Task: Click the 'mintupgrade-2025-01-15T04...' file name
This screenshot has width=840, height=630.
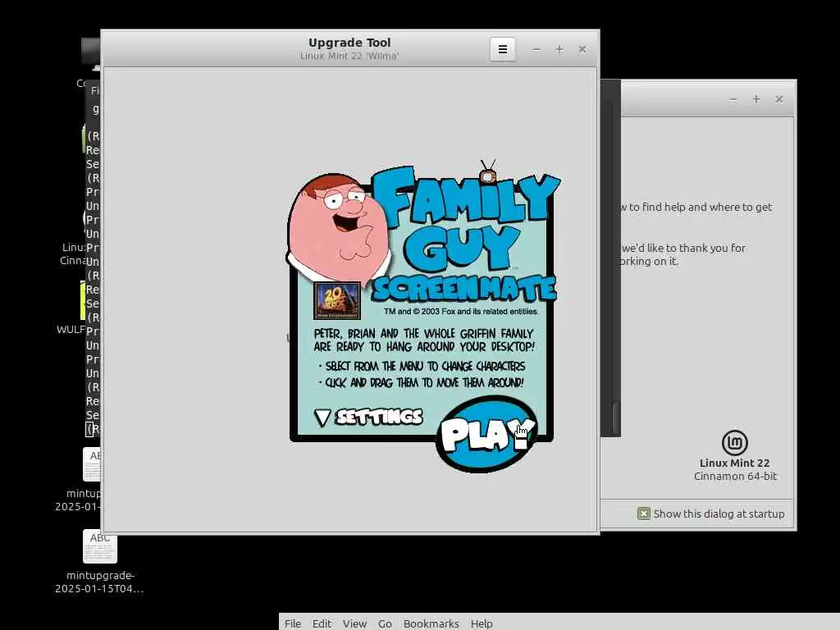Action: (x=99, y=582)
